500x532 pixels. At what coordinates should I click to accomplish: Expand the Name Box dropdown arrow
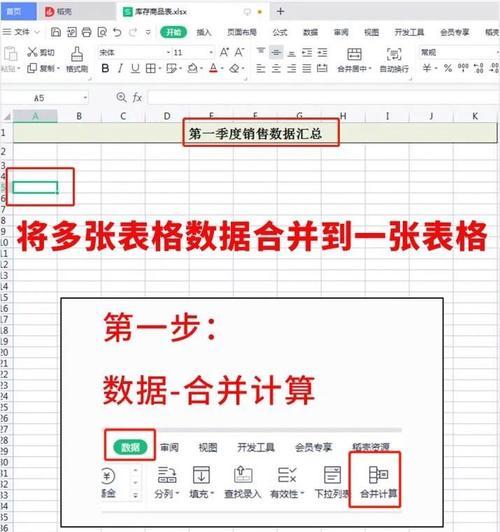point(85,98)
